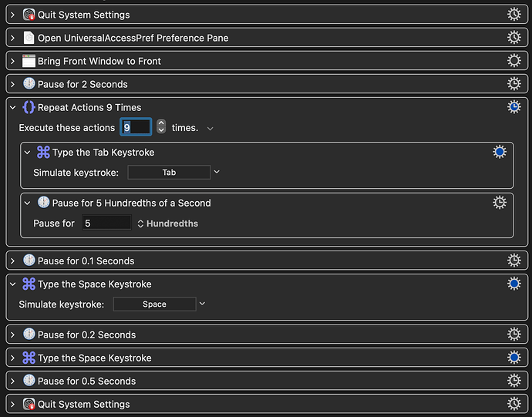
Task: Open dropdown arrow next to Space keystroke field
Action: (x=202, y=304)
